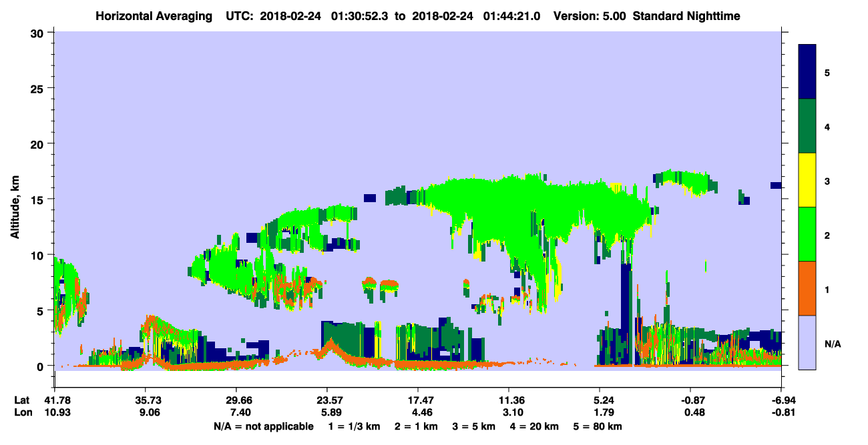Click the 'Lon' row label
Screen dimensions: 868x445
click(22, 412)
